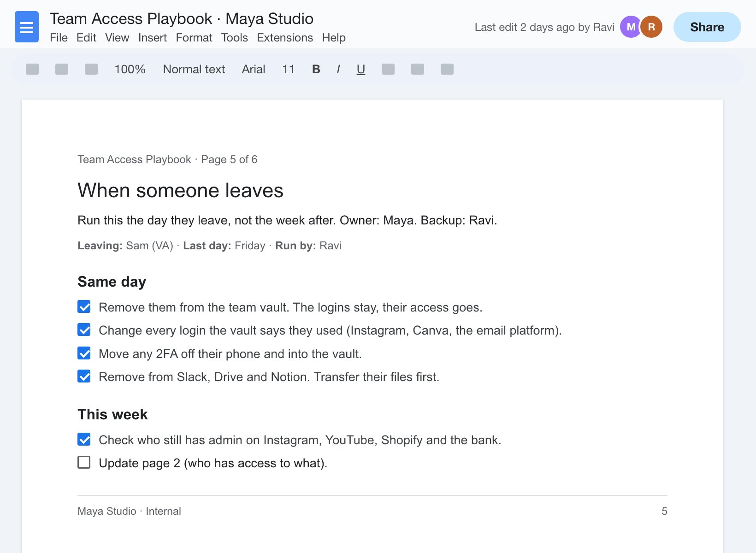The width and height of the screenshot is (756, 553).
Task: Uncheck 'Remove from Slack, Drive and Notion'
Action: point(84,377)
